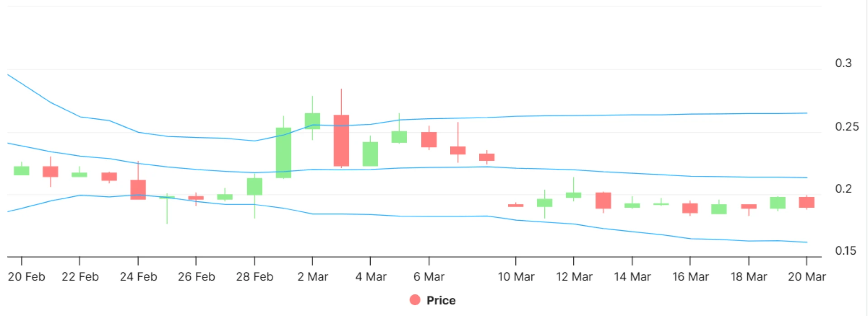
Task: Click the 0.25 price axis label
Action: (846, 127)
